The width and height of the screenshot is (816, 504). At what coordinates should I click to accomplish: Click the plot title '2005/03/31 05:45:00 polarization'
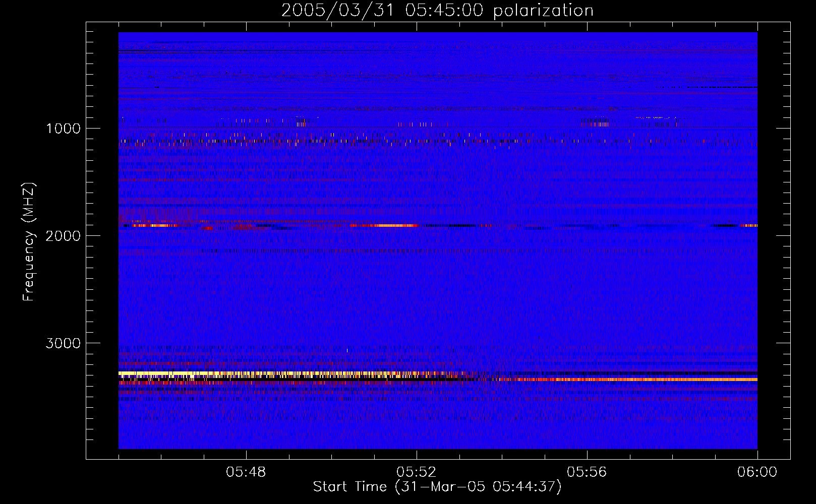437,11
